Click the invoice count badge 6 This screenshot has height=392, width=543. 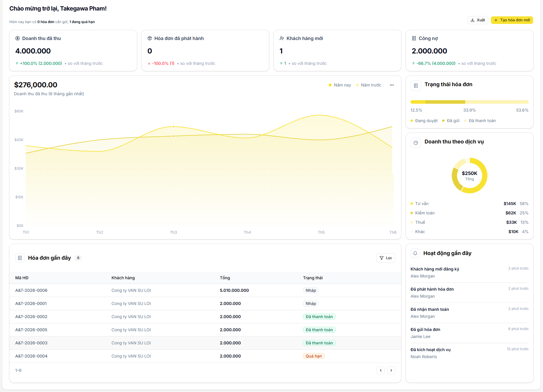coord(78,258)
